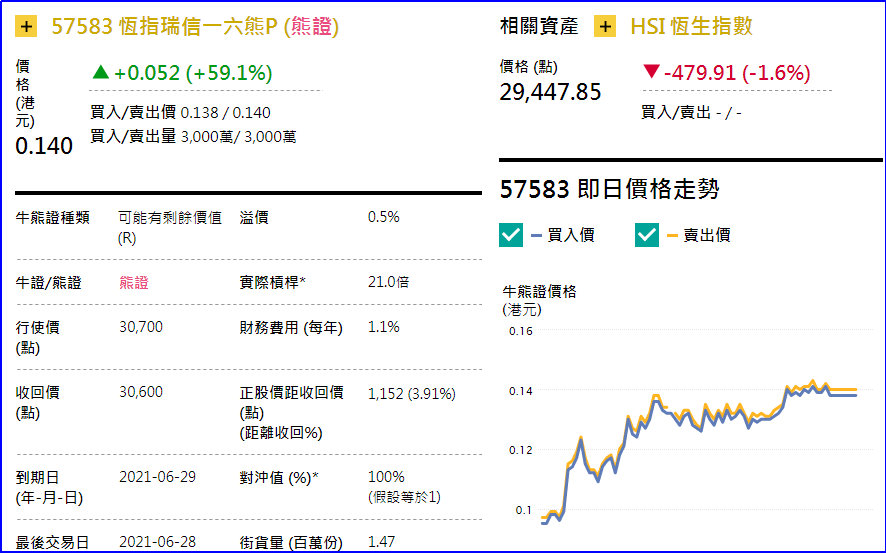886x553 pixels.
Task: Click the 0.1 y-axis label on chart
Action: 523,510
